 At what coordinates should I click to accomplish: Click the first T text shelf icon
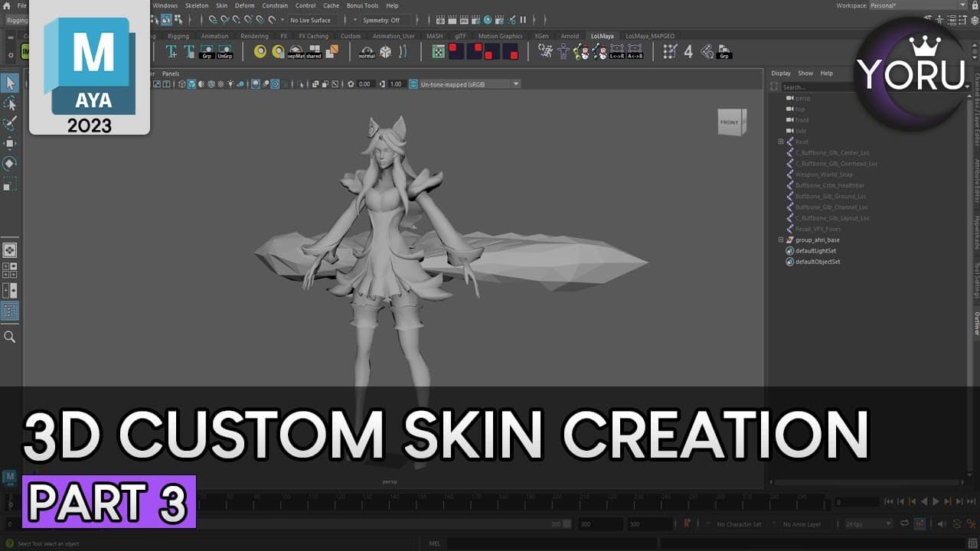(171, 51)
